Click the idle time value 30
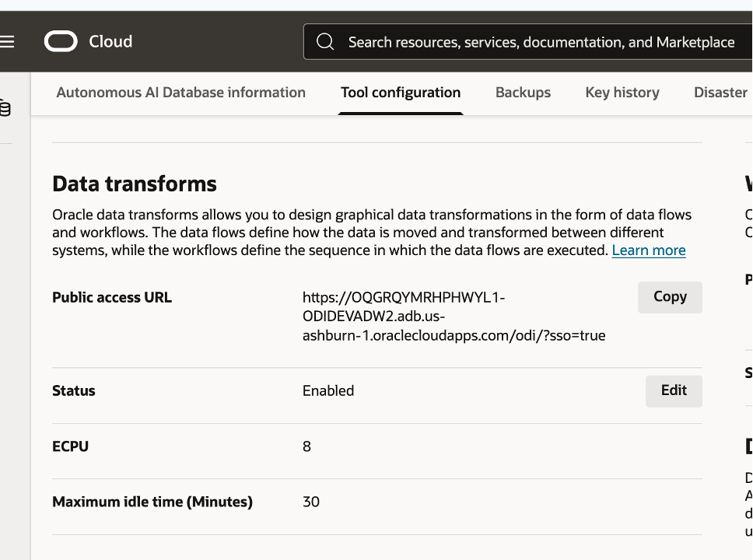 311,502
